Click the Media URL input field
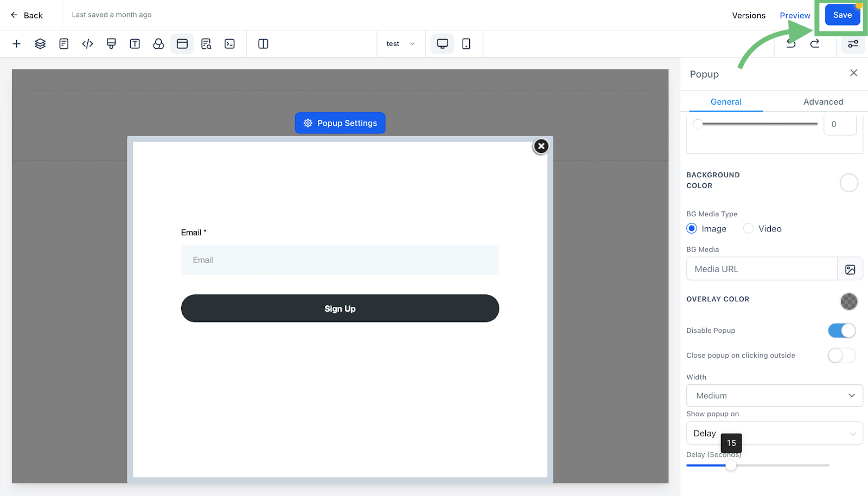Image resolution: width=868 pixels, height=496 pixels. point(762,269)
